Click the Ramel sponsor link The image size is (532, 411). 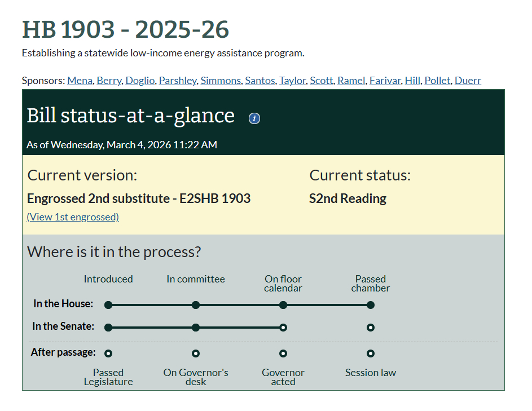351,81
